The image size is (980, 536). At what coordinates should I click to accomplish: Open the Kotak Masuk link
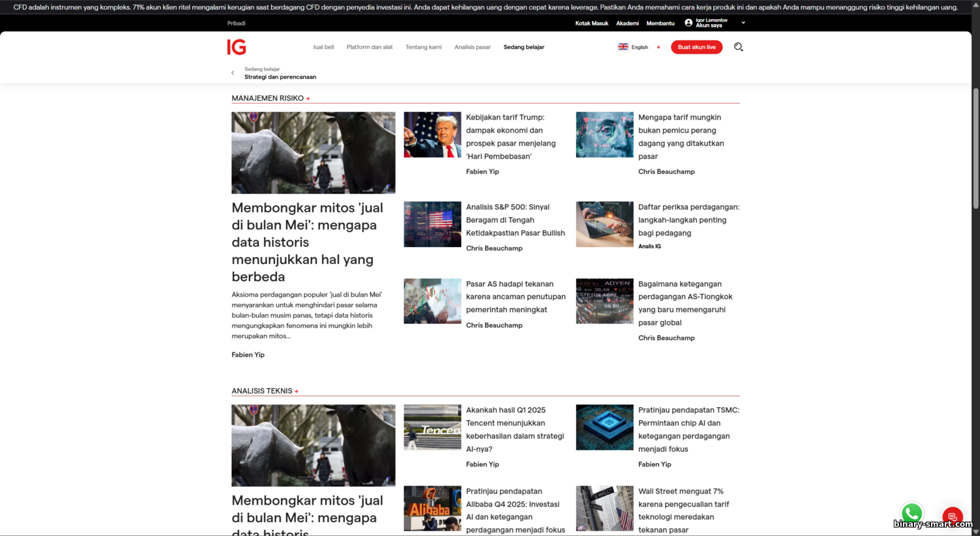[x=591, y=24]
